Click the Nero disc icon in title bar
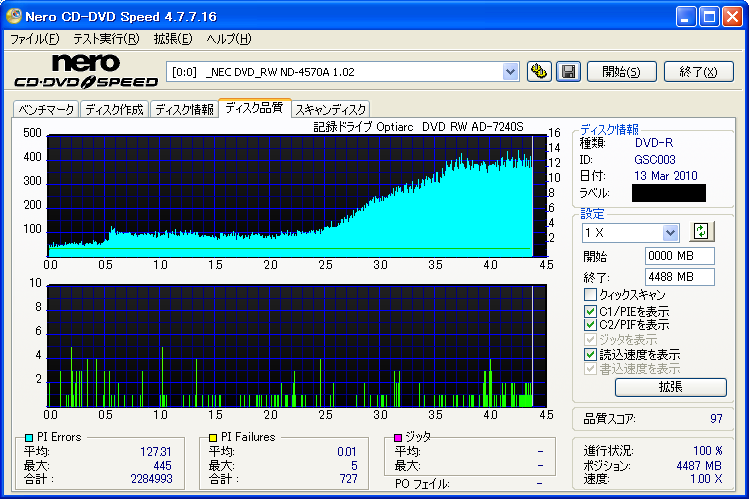This screenshot has width=749, height=499. click(13, 16)
